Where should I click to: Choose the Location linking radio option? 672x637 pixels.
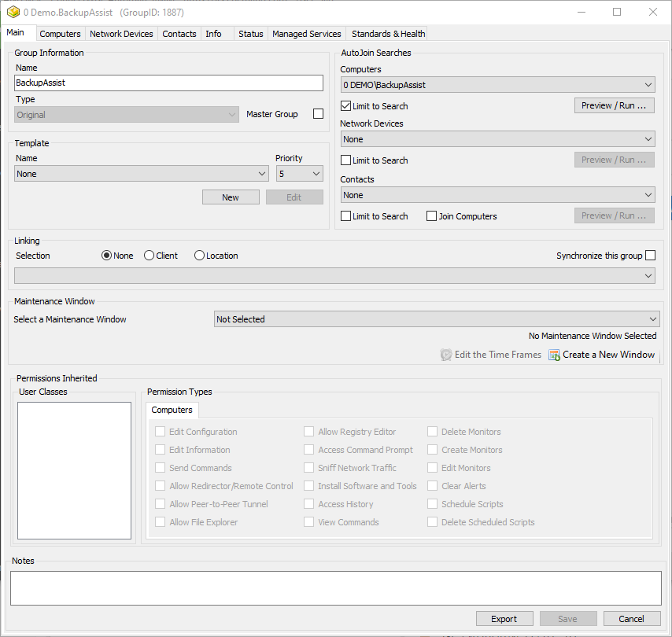(199, 256)
